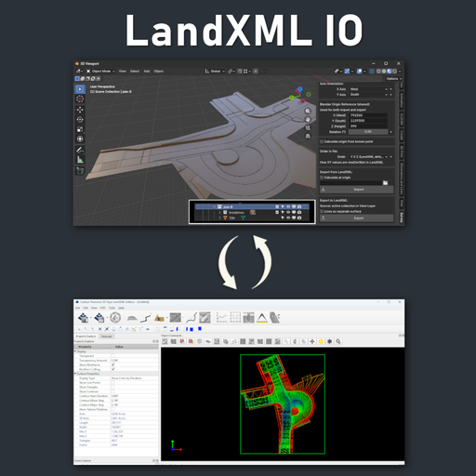Click the yellow circle object command icon
Viewport: 476px width, 476px height.
pyautogui.click(x=321, y=341)
